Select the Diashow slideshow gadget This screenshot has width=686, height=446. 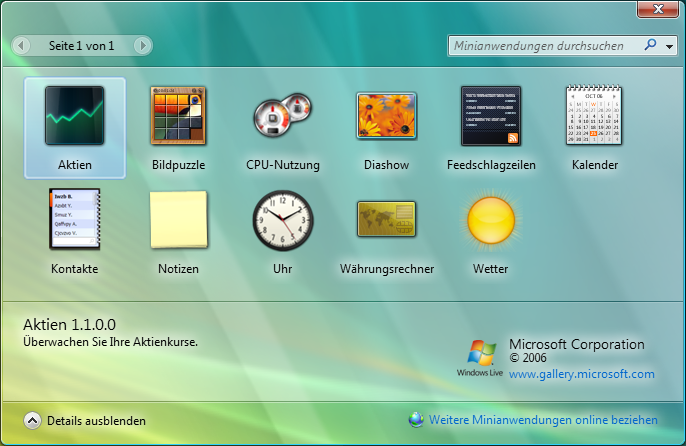tap(386, 116)
